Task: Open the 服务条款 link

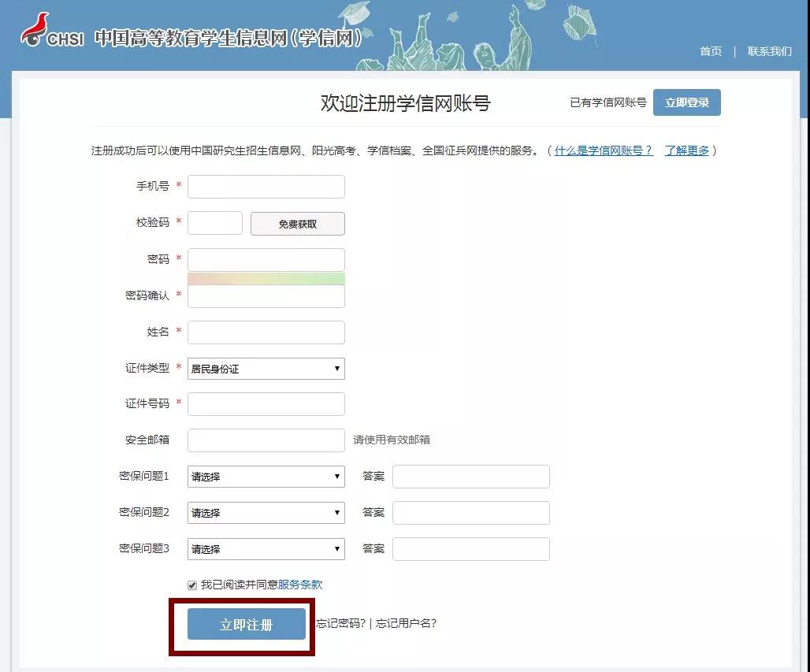Action: click(x=300, y=585)
